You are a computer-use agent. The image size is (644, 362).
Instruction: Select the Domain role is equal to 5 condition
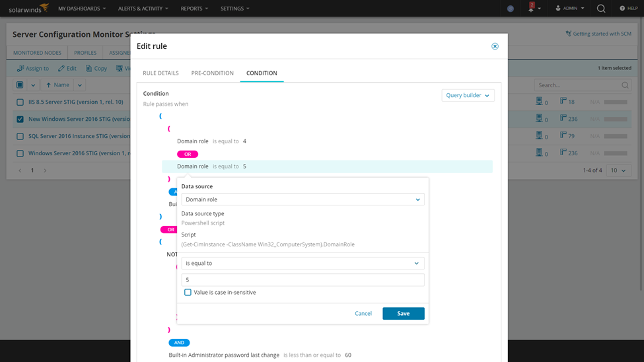328,166
